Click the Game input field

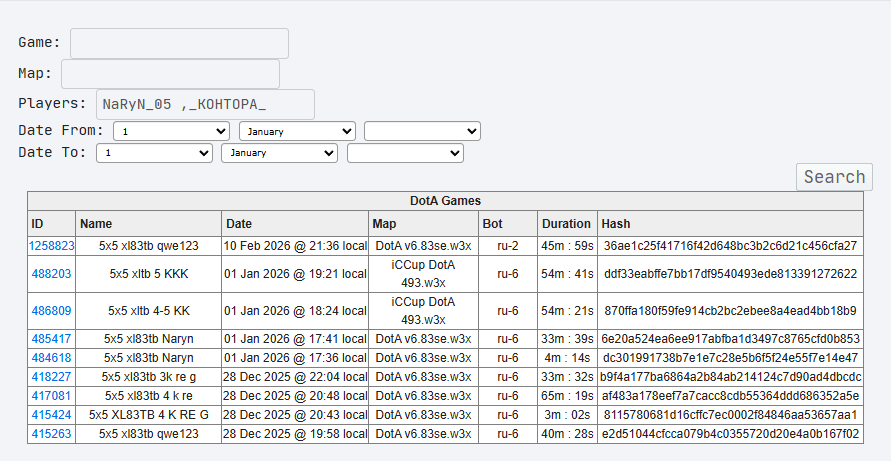(179, 43)
